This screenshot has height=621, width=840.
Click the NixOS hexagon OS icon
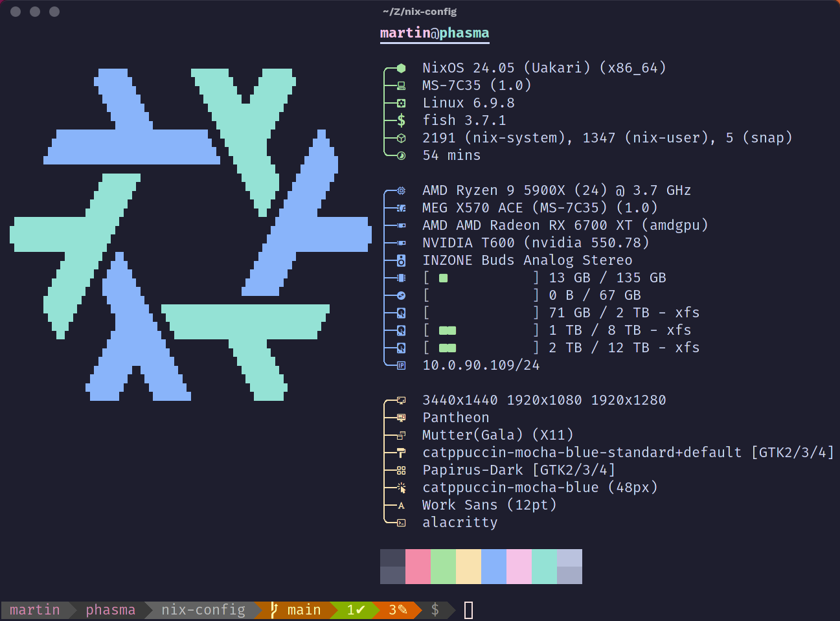pyautogui.click(x=401, y=68)
